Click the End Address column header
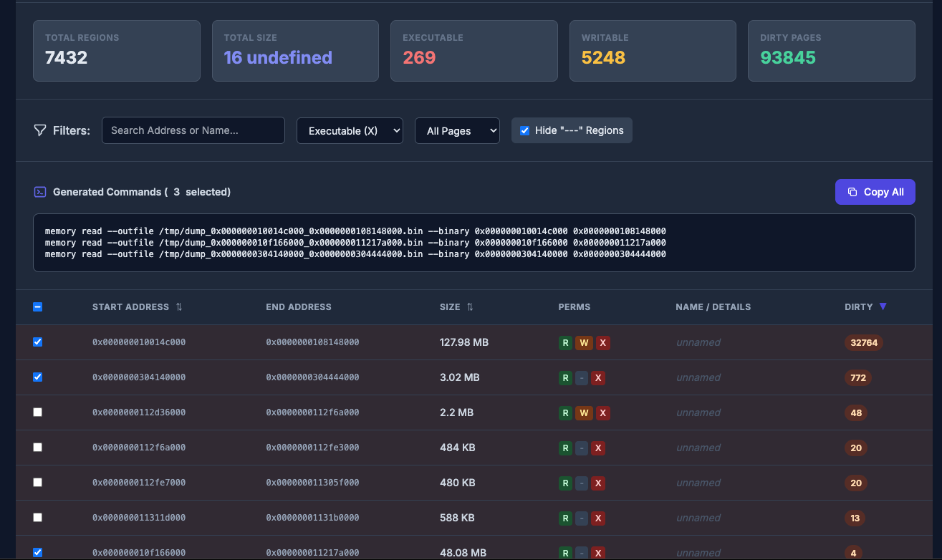 [x=299, y=307]
